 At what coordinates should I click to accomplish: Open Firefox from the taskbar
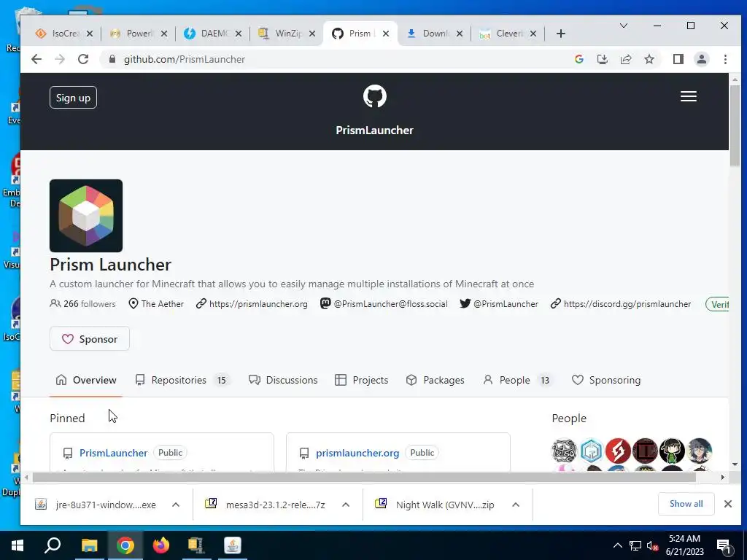pos(161,545)
